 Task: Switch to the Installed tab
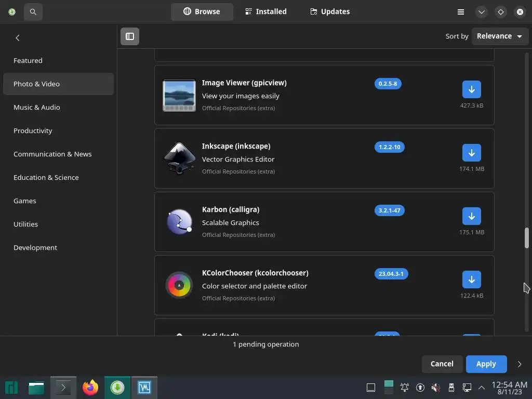coord(266,11)
